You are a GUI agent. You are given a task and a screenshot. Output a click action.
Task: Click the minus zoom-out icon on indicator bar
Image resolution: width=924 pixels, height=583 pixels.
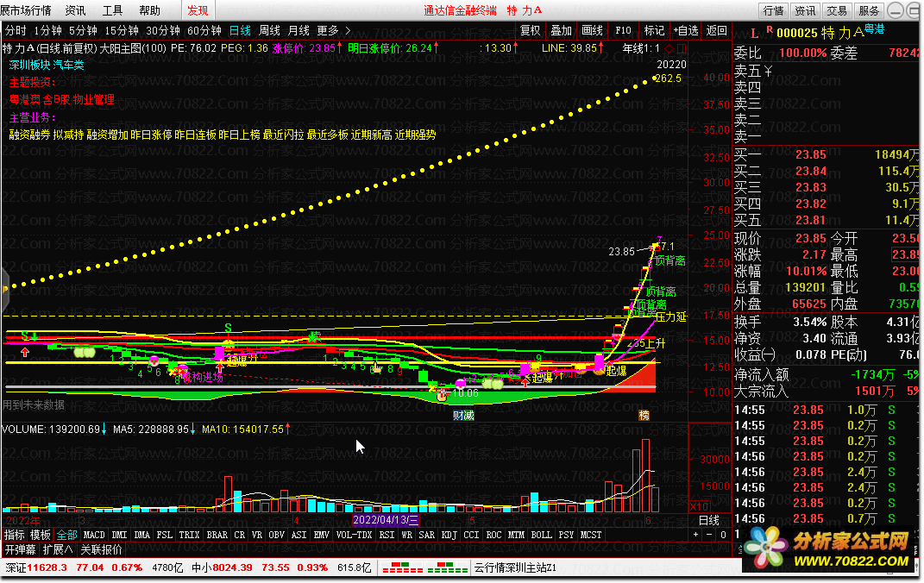coord(709,535)
